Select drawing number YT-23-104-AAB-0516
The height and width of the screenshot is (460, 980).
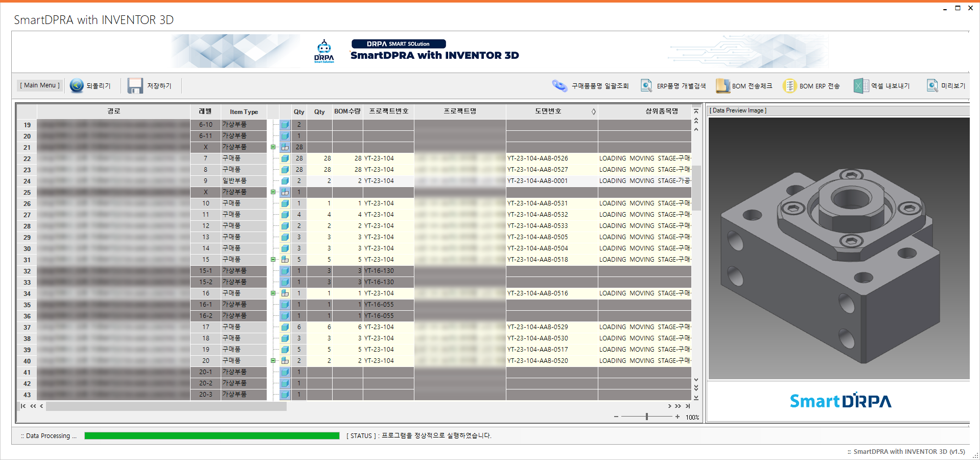538,293
